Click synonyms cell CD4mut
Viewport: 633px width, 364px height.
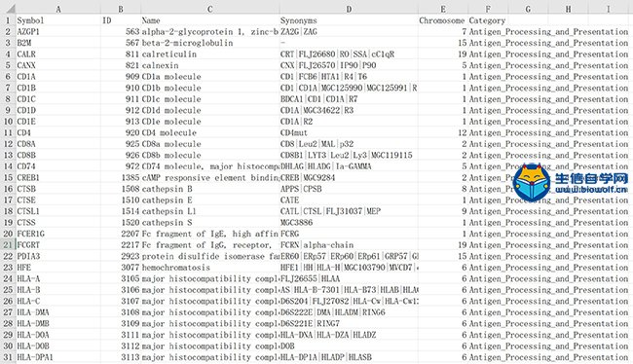[x=349, y=132]
